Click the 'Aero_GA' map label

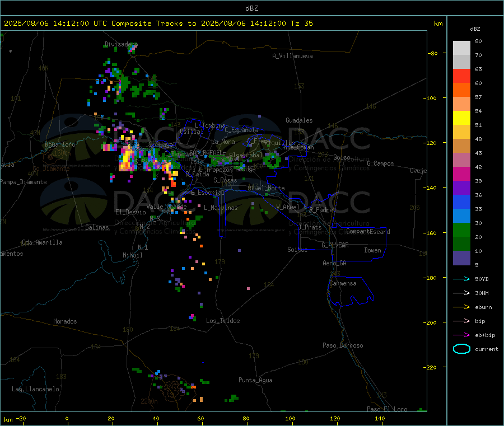(x=334, y=263)
